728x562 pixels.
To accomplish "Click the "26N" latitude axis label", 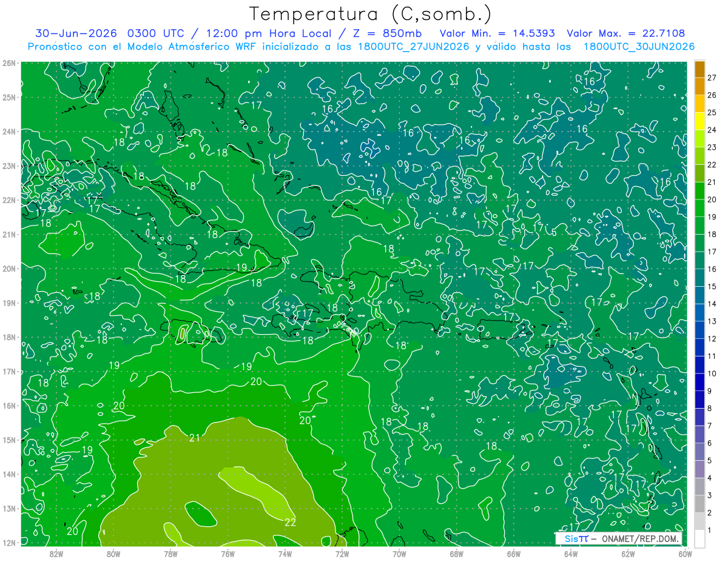I will click(9, 63).
